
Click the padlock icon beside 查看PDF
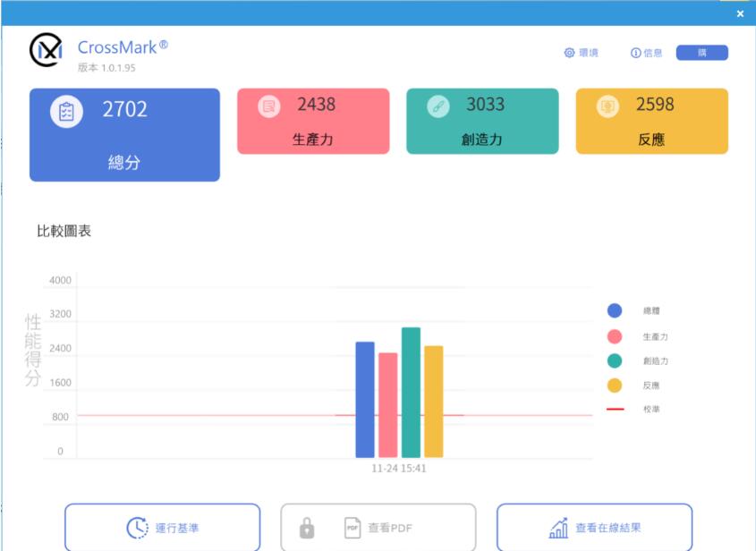tap(307, 528)
